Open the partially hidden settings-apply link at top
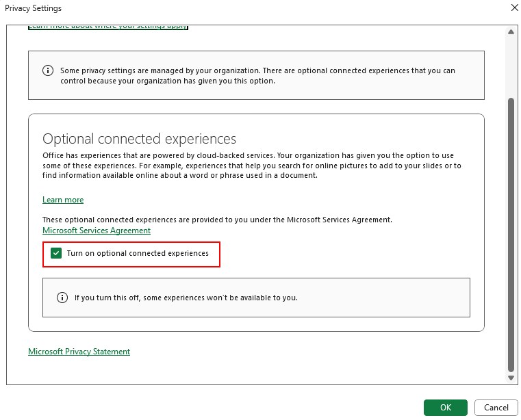The width and height of the screenshot is (521, 420). (x=107, y=27)
